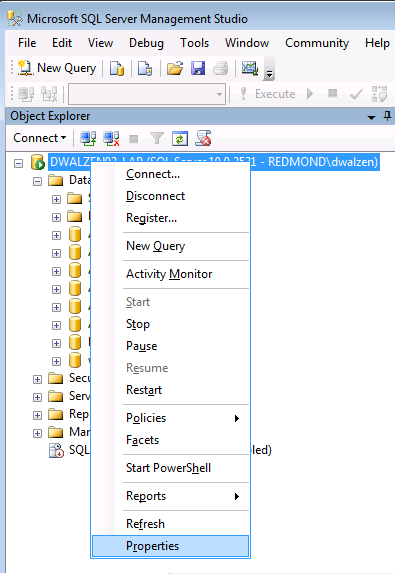Image resolution: width=395 pixels, height=574 pixels.
Task: Open the Edit menu
Action: [x=62, y=43]
